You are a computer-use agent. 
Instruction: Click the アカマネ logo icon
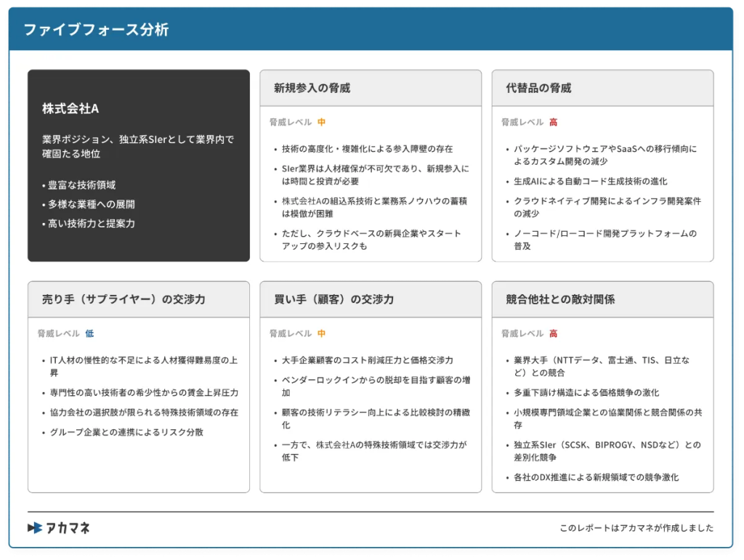35,528
